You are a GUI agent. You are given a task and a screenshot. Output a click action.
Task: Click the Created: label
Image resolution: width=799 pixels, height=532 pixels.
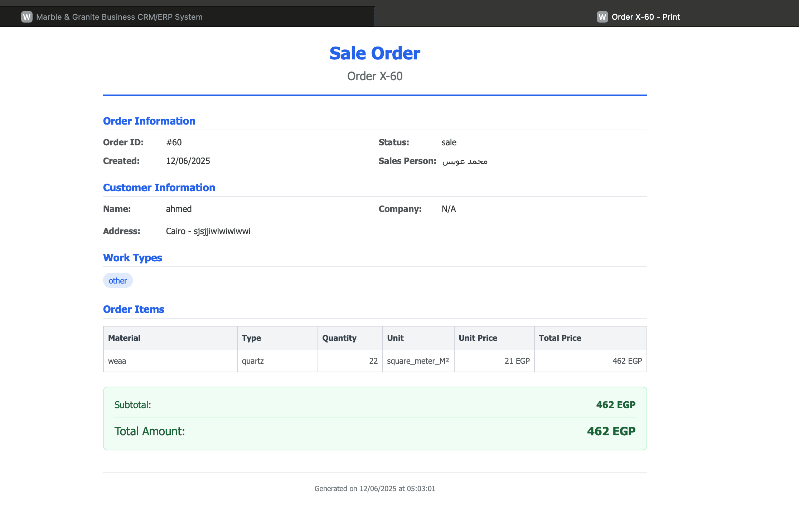pos(121,161)
